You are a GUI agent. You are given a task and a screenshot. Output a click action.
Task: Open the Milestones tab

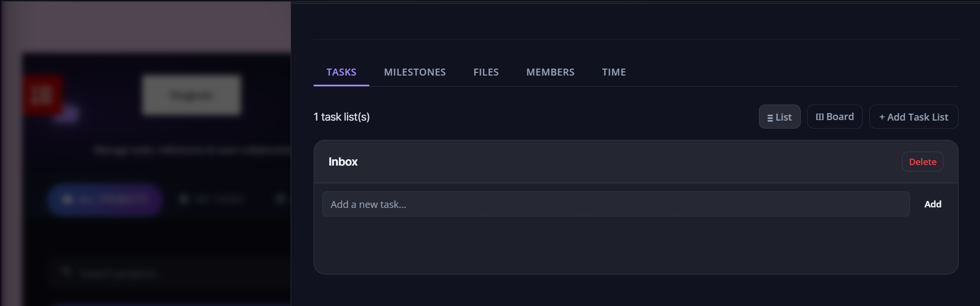pos(415,72)
